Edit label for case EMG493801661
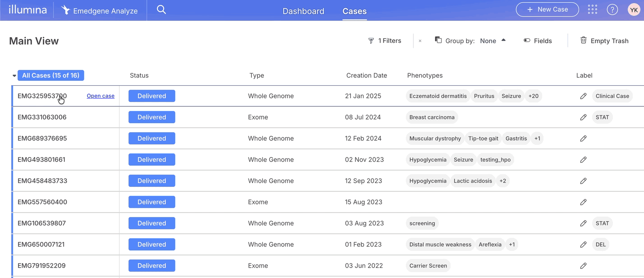 (583, 160)
